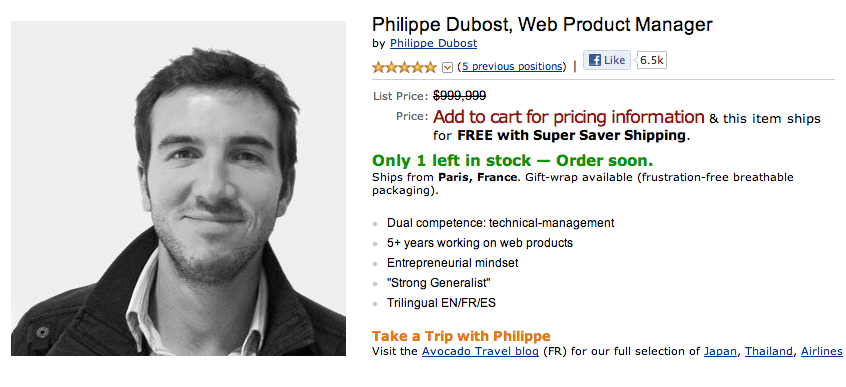Open the Airlines travel link
Viewport: 846px width, 387px height.
point(821,351)
